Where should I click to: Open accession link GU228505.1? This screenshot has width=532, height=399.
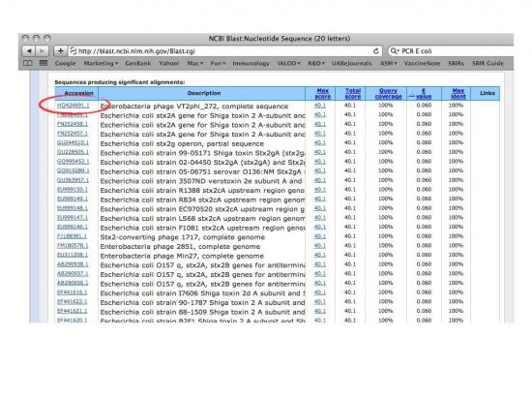pyautogui.click(x=73, y=152)
